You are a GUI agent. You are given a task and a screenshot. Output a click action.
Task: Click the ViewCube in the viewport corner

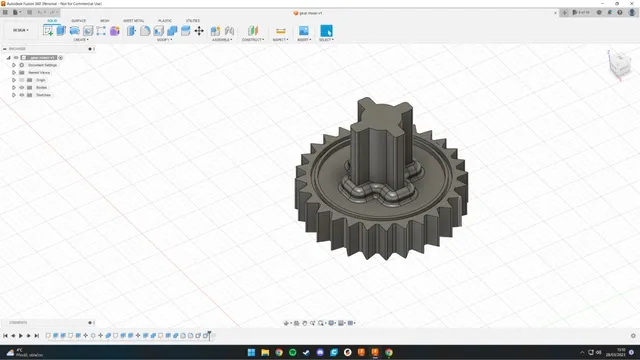pyautogui.click(x=620, y=64)
